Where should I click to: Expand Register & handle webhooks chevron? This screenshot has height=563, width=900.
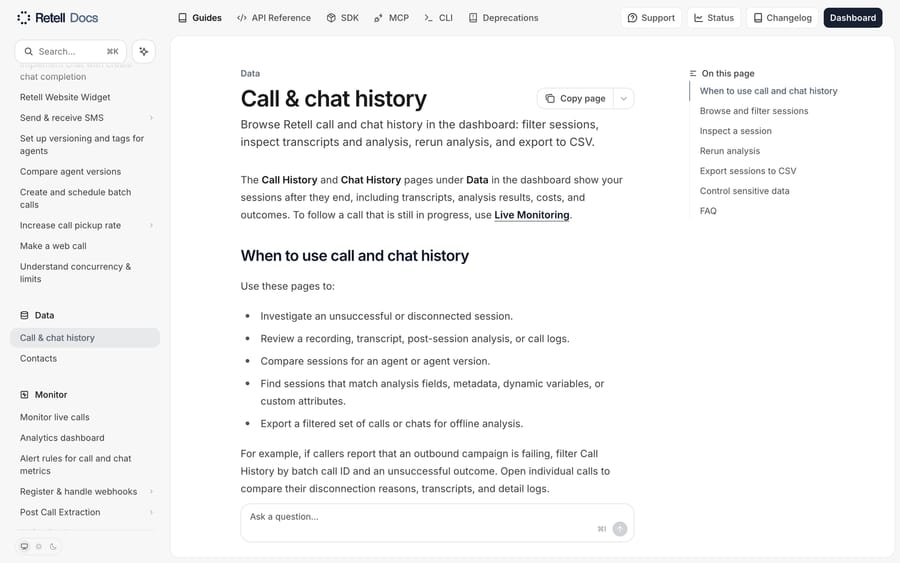[x=152, y=492]
